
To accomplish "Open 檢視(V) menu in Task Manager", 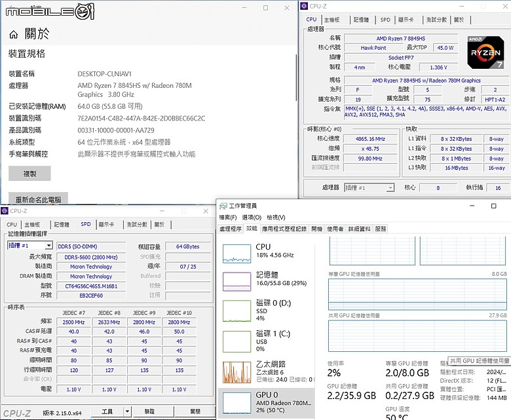I will pyautogui.click(x=276, y=218).
